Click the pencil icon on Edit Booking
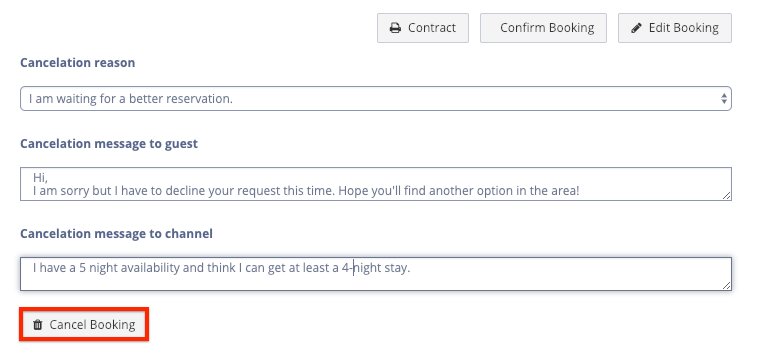757x360 pixels. pos(637,28)
